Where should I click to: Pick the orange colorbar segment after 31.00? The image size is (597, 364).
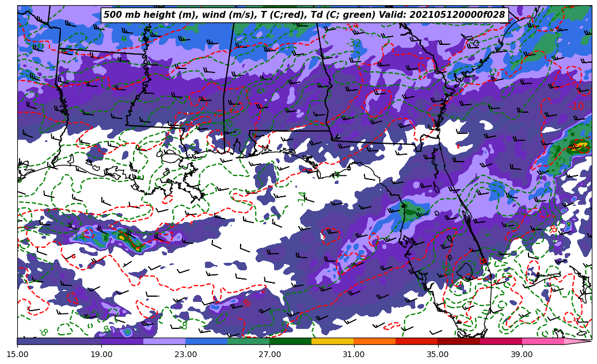pos(374,341)
